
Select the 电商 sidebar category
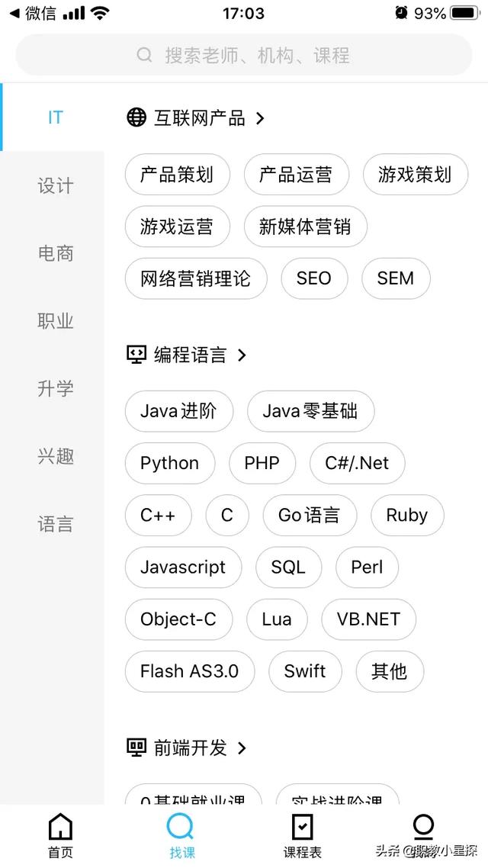pyautogui.click(x=55, y=253)
